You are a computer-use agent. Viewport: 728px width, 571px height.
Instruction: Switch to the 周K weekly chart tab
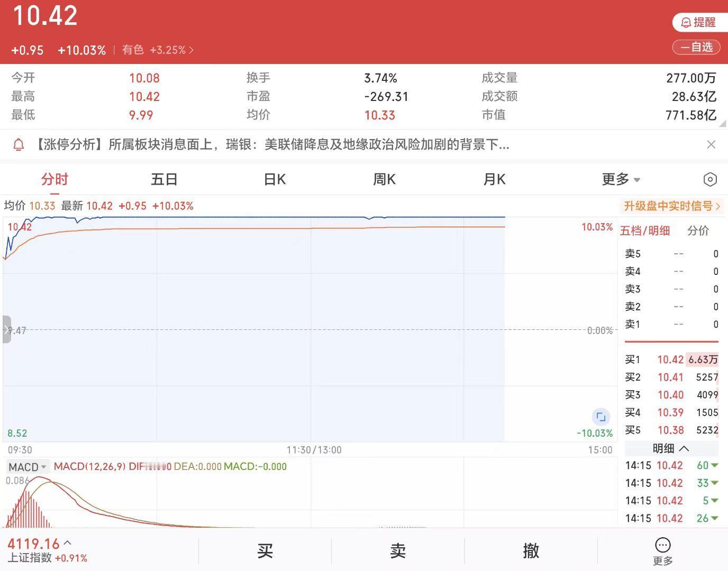[x=384, y=179]
